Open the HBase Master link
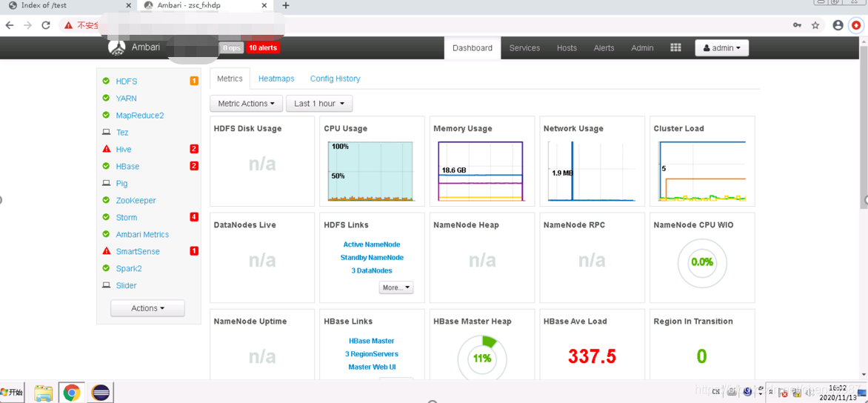 [x=372, y=341]
